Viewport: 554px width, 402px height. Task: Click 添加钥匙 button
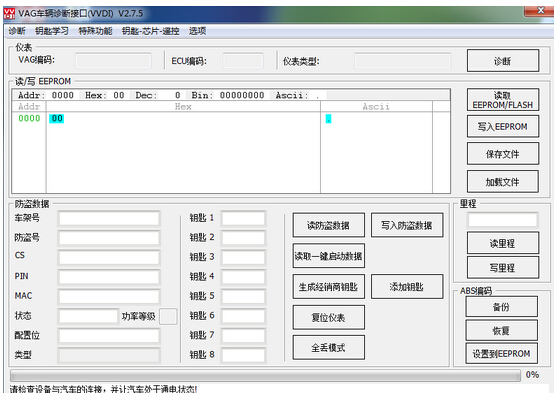click(x=407, y=287)
